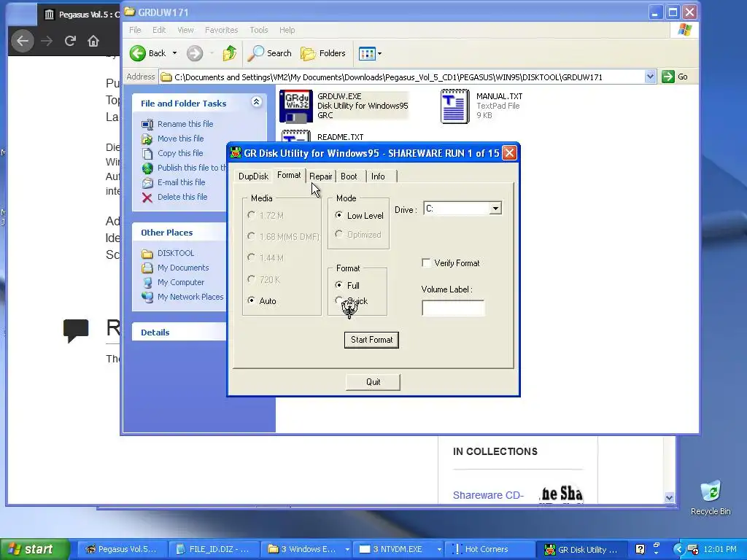Click the Volume Label input field

coord(453,308)
